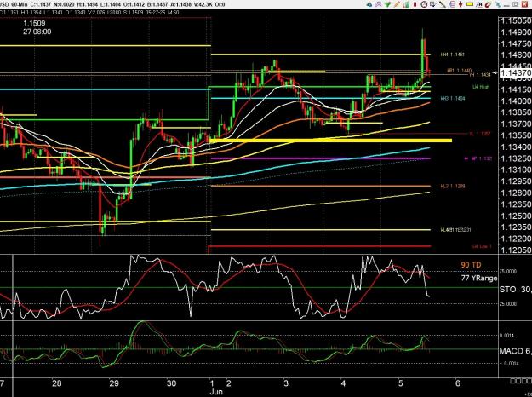This screenshot has height=397, width=532.
Task: Click the blue cloud icon in the toolbar
Action: [369, 4]
